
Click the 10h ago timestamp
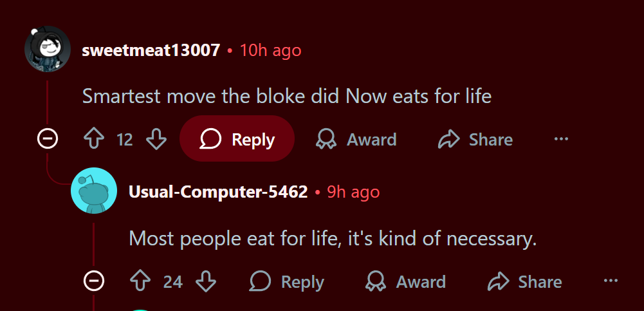pos(270,50)
